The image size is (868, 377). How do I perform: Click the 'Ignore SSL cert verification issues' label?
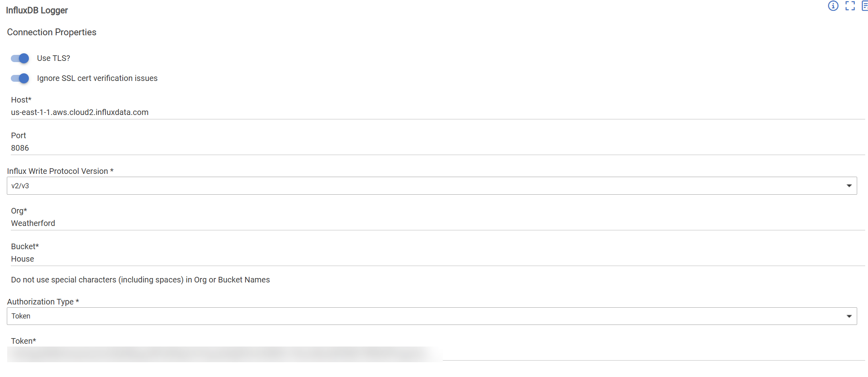pyautogui.click(x=97, y=79)
